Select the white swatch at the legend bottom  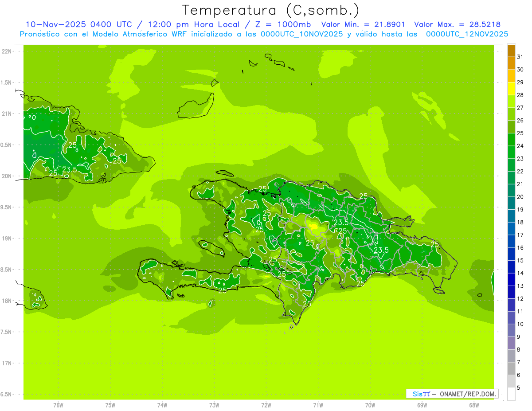tap(511, 394)
